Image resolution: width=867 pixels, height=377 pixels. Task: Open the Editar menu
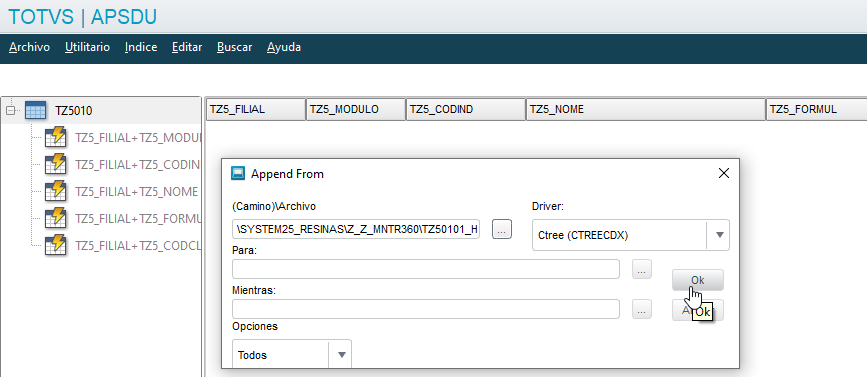[187, 47]
